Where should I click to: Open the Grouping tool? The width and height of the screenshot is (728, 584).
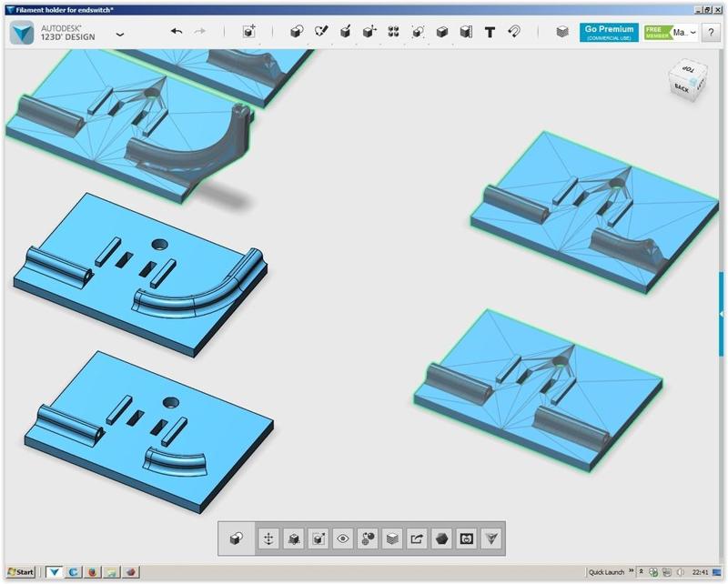pos(418,32)
